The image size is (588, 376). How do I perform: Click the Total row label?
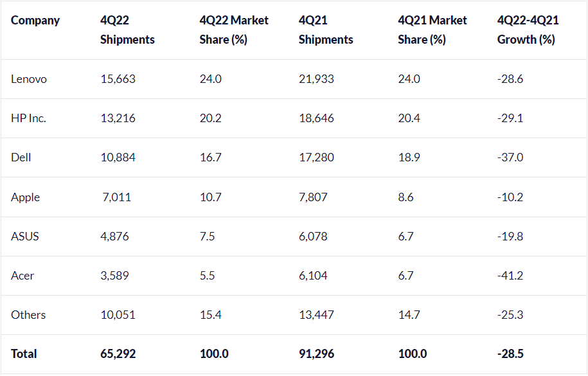[24, 354]
